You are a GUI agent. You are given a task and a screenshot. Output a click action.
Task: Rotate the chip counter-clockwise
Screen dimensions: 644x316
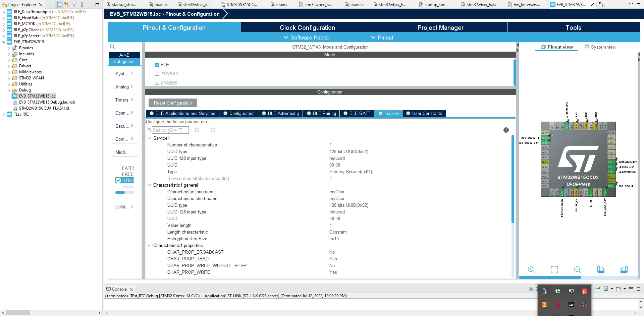click(624, 270)
